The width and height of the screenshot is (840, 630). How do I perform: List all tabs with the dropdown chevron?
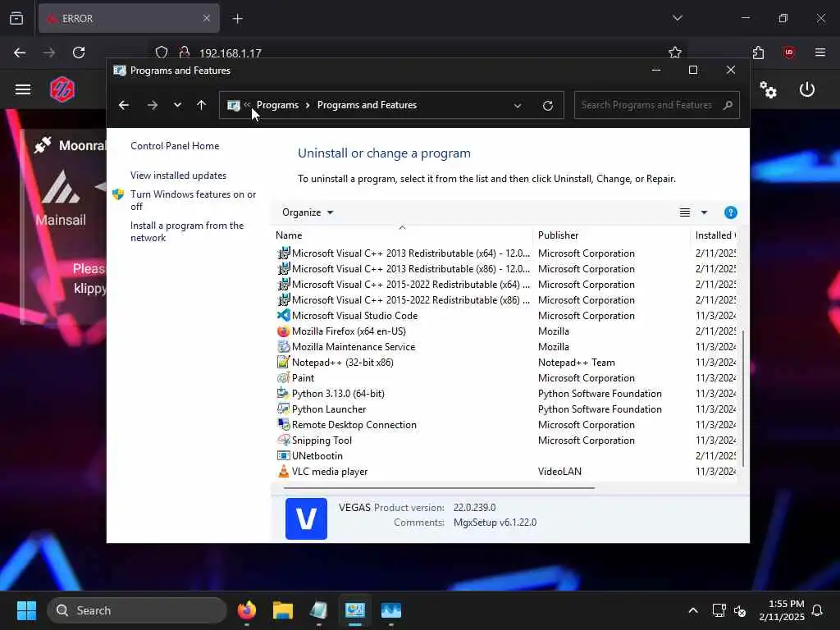677,18
